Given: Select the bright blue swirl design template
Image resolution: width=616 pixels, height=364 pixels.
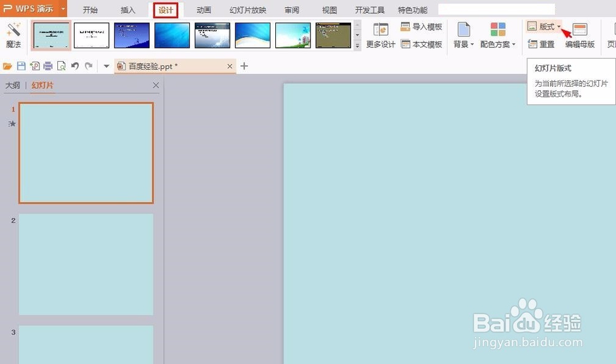Looking at the screenshot, I should (x=172, y=35).
